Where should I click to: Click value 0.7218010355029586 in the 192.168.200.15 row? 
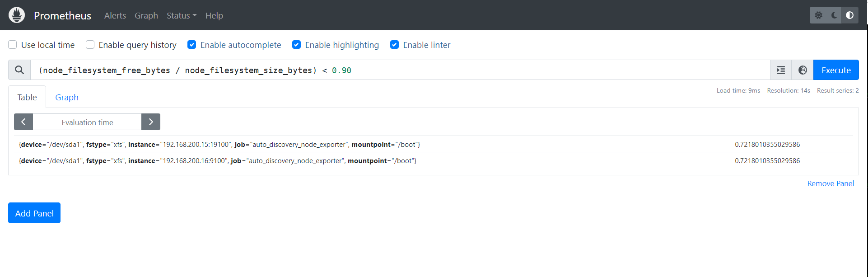[767, 145]
